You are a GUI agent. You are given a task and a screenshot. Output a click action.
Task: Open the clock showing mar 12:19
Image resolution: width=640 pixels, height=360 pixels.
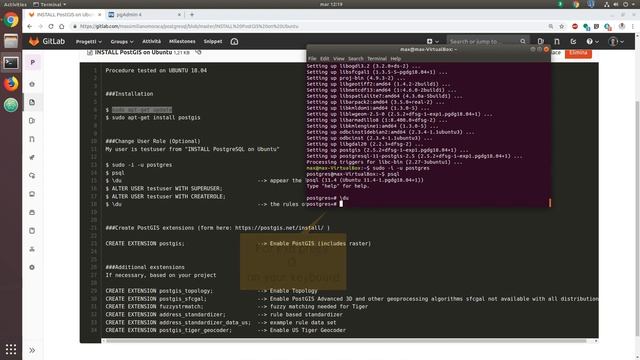[331, 4]
